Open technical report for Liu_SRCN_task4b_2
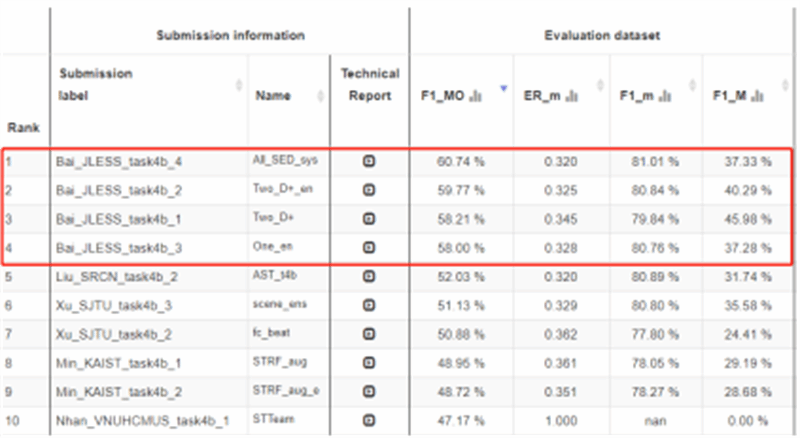Screen dimensions: 800x438 point(369,275)
